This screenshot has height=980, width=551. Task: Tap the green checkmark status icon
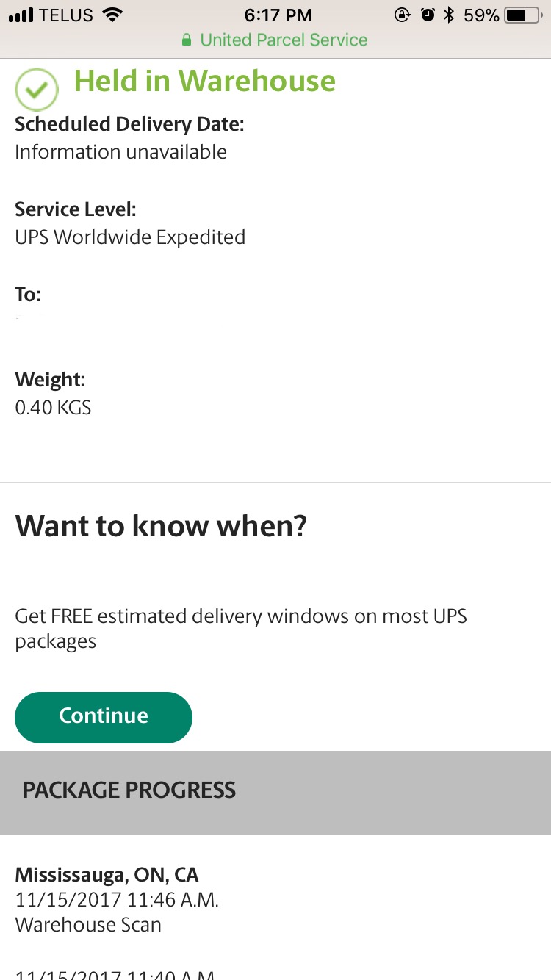[x=36, y=90]
